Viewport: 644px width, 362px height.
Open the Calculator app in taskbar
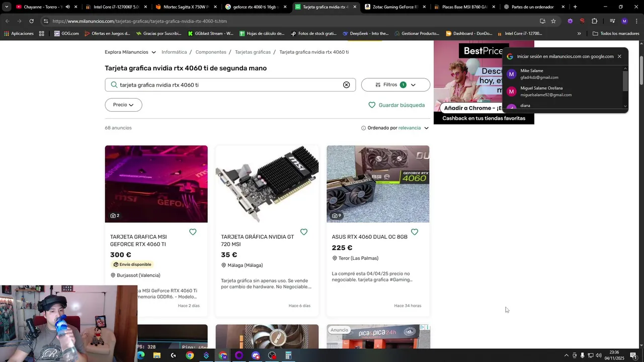pyautogui.click(x=288, y=355)
